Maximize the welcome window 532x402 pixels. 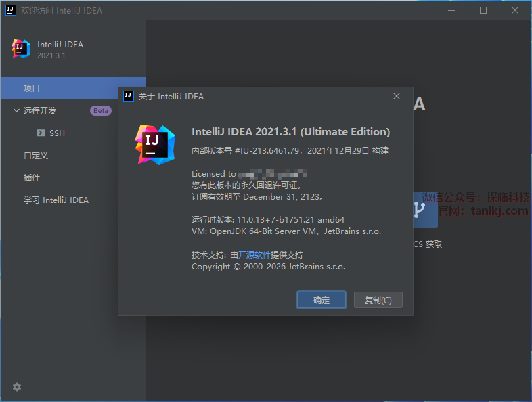point(483,10)
